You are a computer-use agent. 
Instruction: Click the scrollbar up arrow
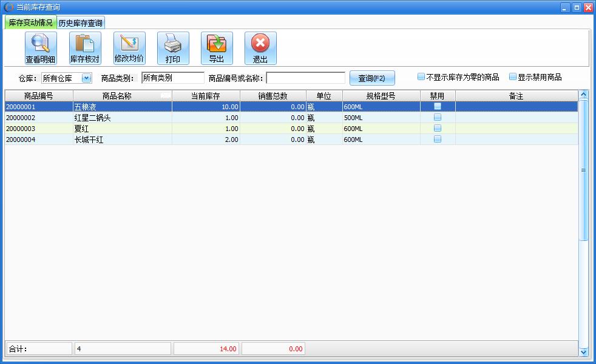coord(583,94)
